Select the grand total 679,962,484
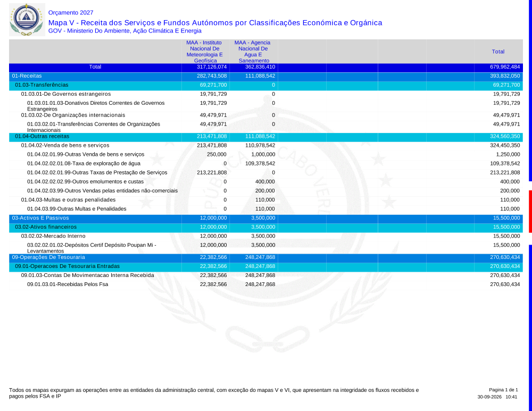This screenshot has width=532, height=411. [x=505, y=67]
